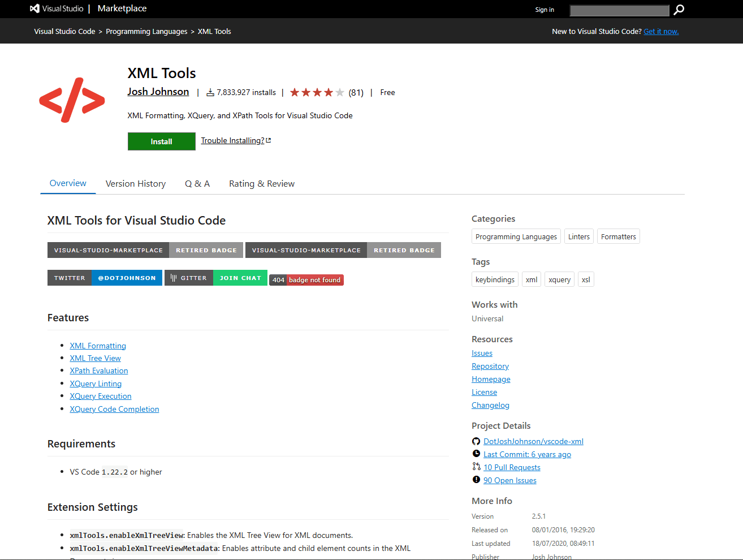Open the XQuery Linting link
743x560 pixels.
point(96,384)
